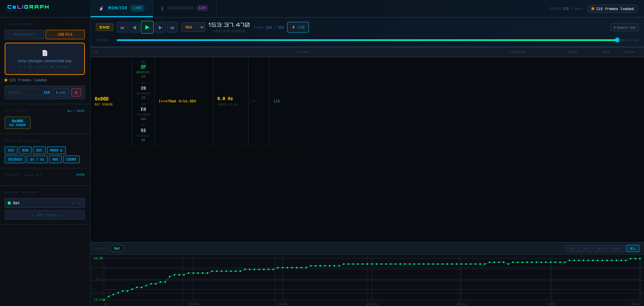
Task: Download the buffer log
Action: (61, 93)
